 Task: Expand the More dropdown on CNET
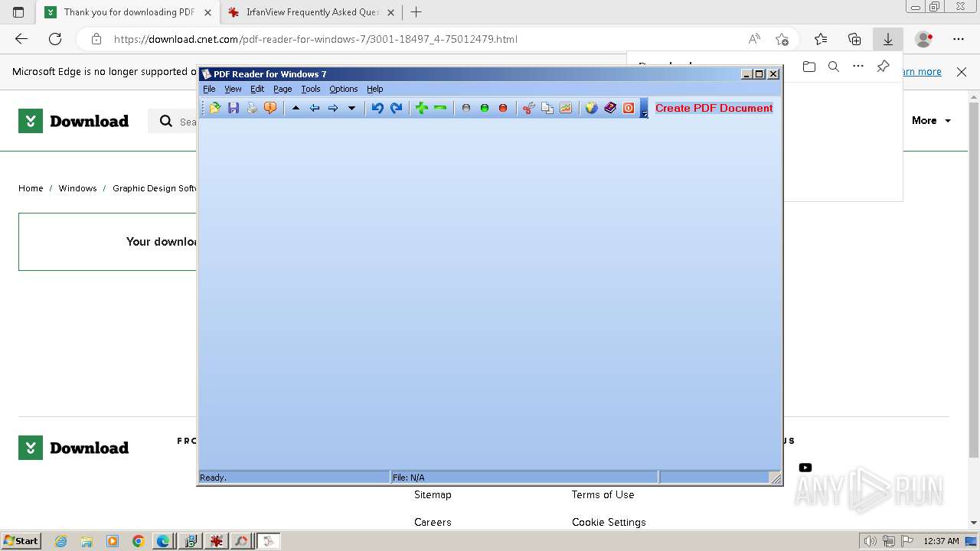click(x=931, y=120)
